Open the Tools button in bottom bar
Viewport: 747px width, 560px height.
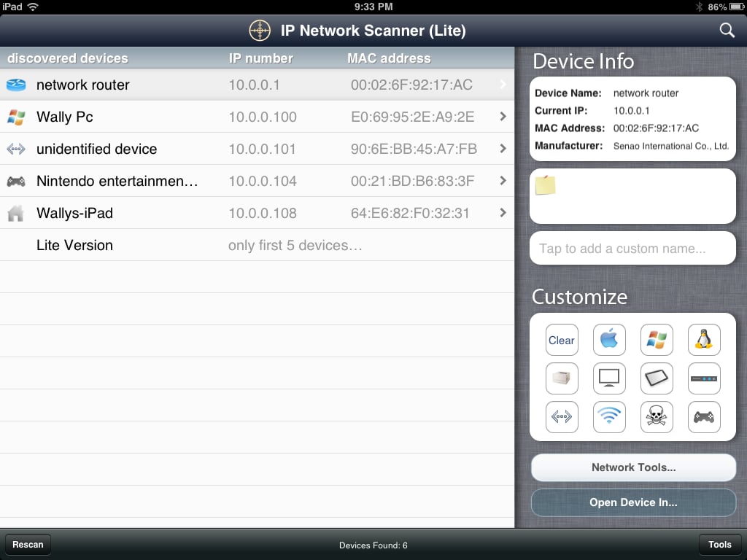coord(719,544)
